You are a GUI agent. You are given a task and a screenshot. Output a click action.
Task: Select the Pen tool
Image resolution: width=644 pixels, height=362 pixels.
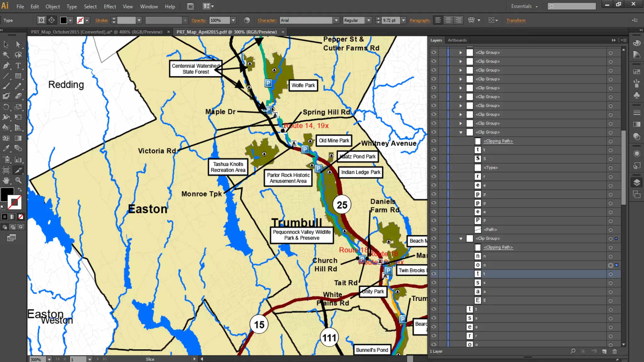coord(6,65)
